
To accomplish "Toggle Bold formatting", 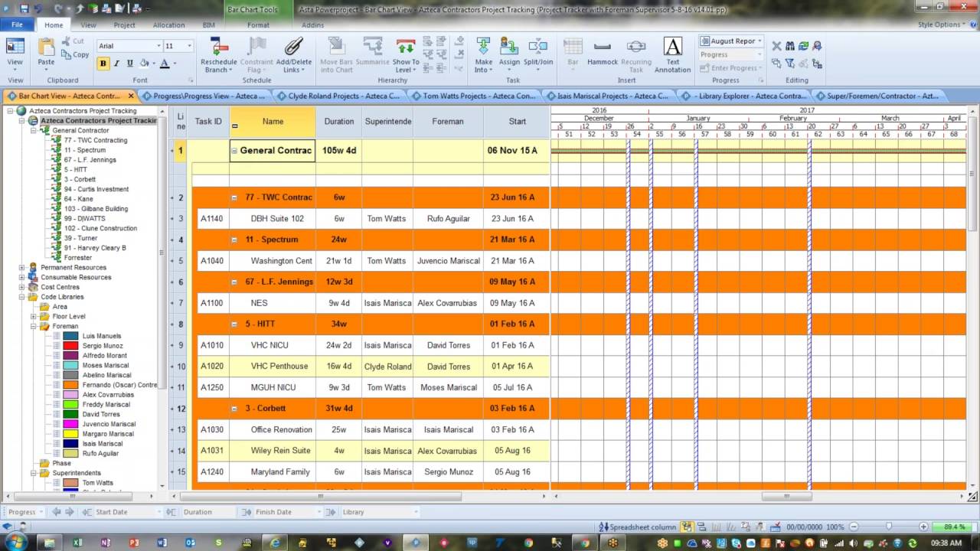I will (103, 64).
